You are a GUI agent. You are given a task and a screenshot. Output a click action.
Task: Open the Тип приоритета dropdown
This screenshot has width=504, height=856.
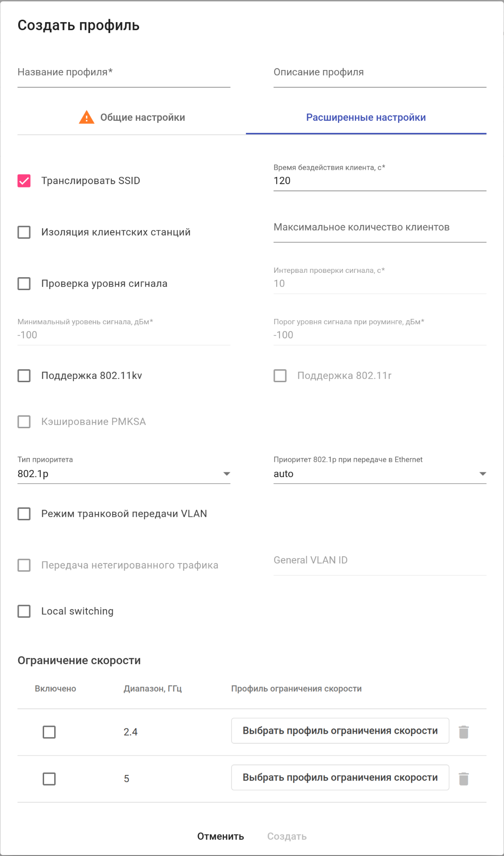124,474
